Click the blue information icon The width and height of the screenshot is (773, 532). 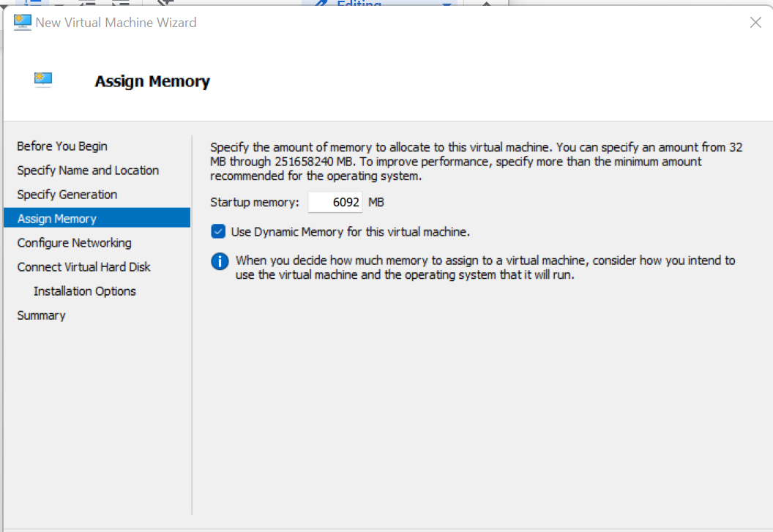[x=220, y=261]
